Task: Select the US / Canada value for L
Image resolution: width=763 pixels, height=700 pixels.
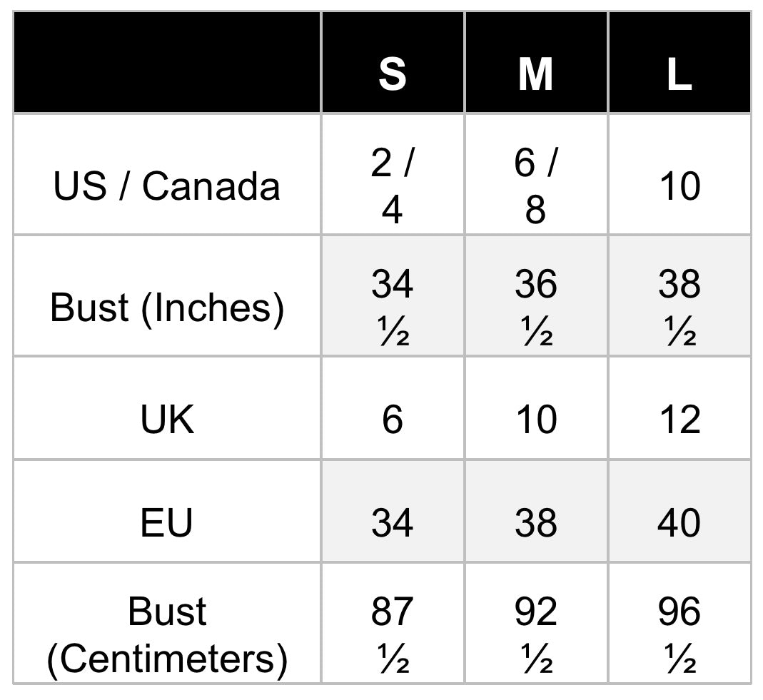Action: click(679, 186)
